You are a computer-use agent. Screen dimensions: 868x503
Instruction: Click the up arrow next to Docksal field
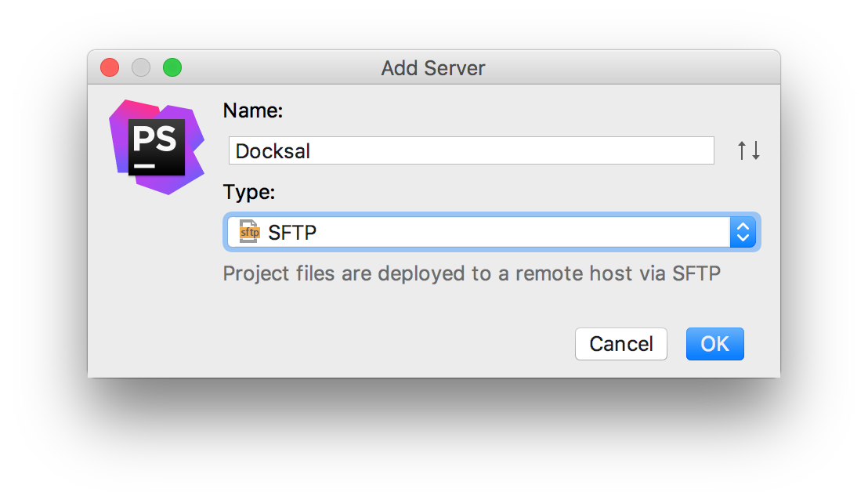click(743, 150)
